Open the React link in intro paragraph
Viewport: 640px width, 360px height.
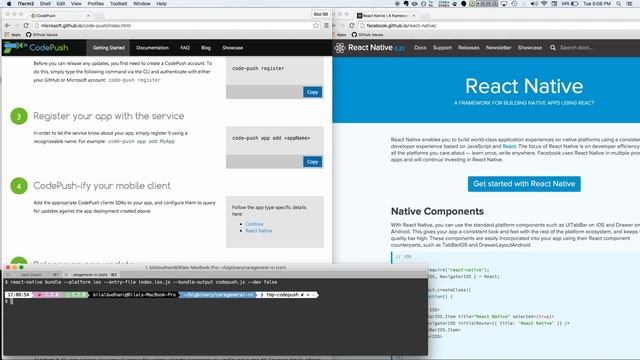pyautogui.click(x=509, y=146)
